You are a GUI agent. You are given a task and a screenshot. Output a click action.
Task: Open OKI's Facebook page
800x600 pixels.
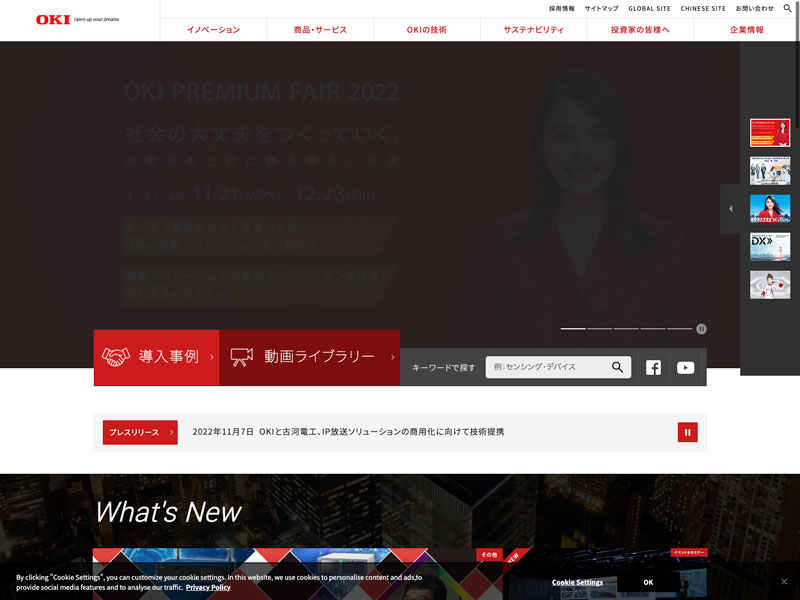coord(653,367)
